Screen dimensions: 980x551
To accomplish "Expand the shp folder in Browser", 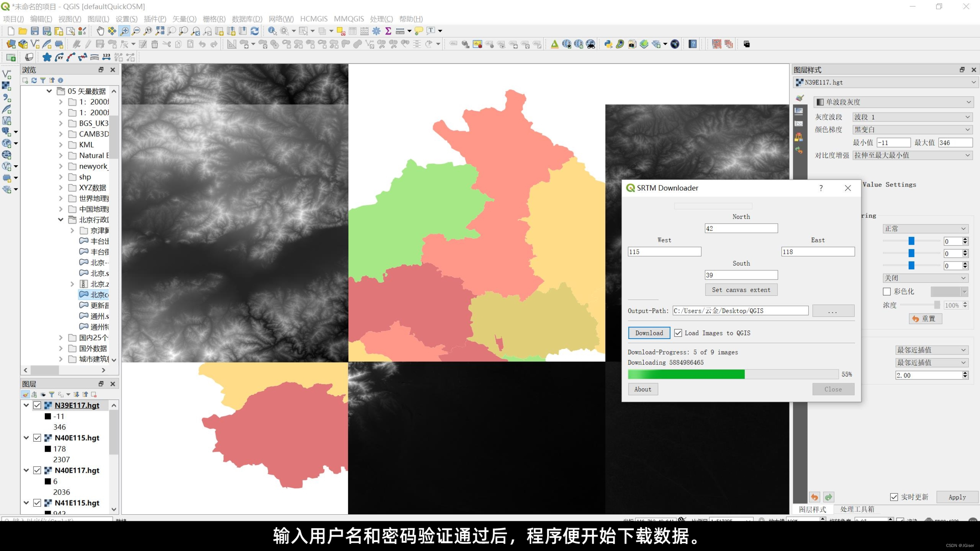I will coord(61,177).
